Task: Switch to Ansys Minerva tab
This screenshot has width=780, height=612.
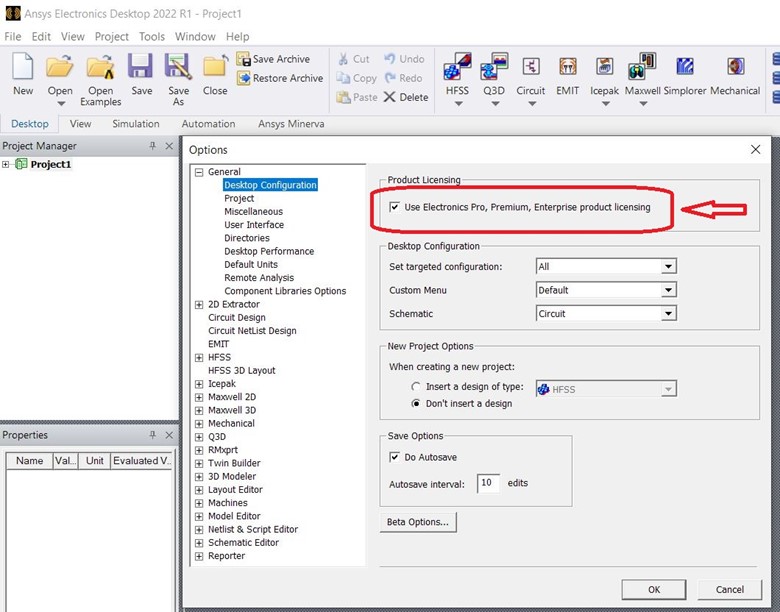Action: pos(291,124)
